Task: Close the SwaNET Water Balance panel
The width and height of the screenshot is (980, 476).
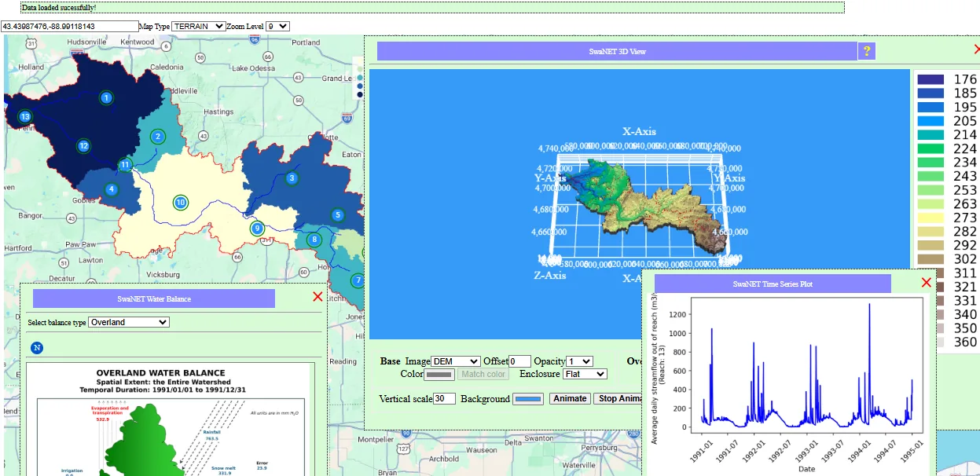Action: point(317,297)
